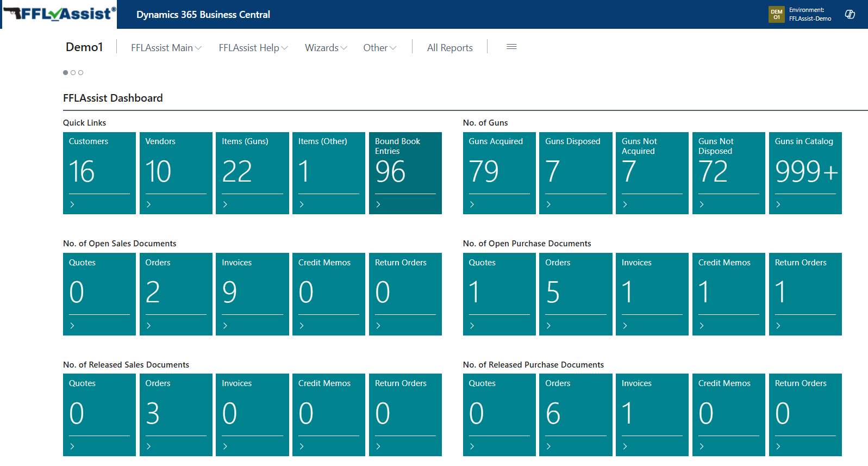Click arrow chevron on Guns in Catalog tile
Image resolution: width=868 pixels, height=466 pixels.
[778, 204]
